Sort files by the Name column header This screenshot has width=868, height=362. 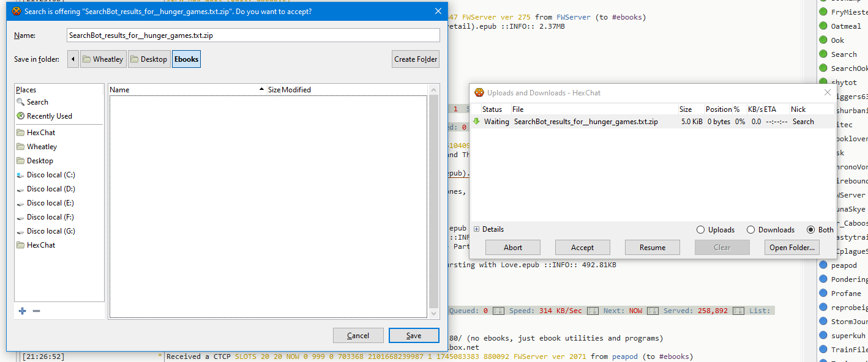pyautogui.click(x=187, y=90)
